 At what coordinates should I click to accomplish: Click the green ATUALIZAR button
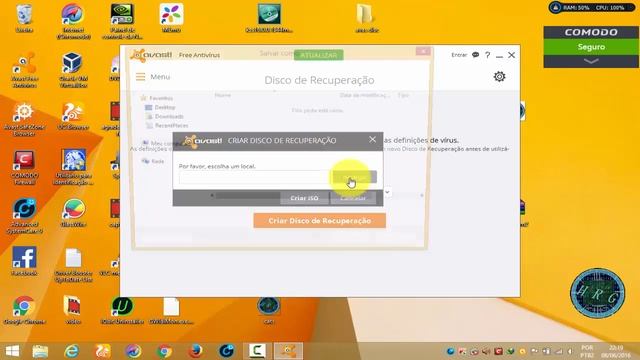318,55
